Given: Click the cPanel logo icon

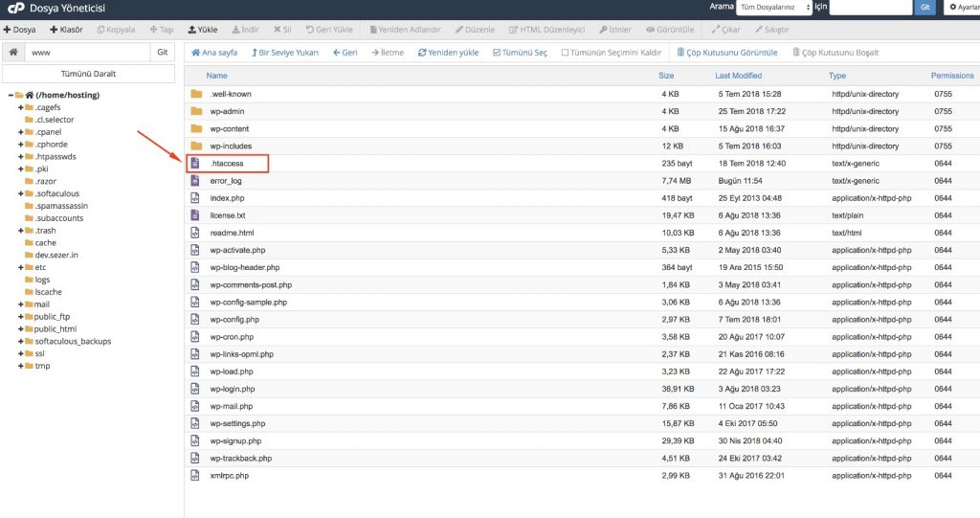Looking at the screenshot, I should 15,8.
